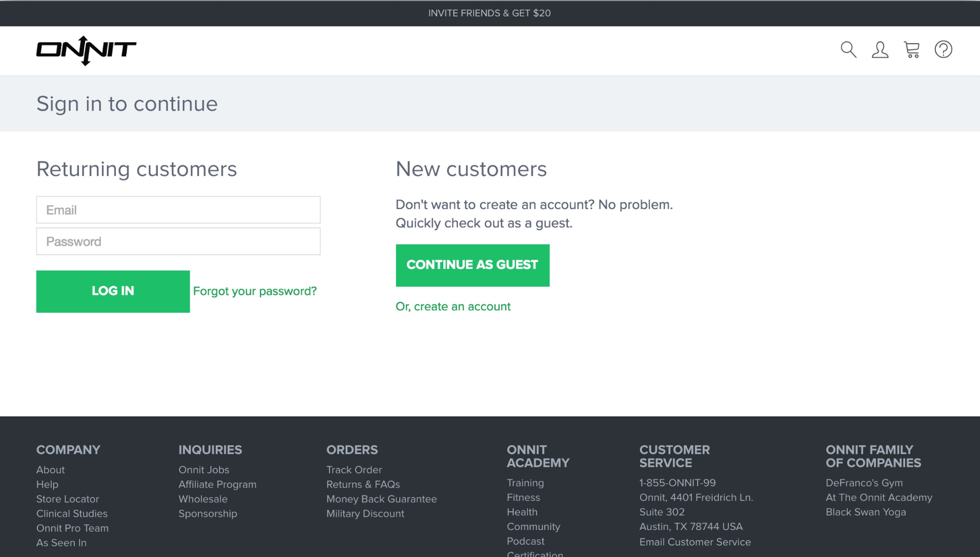The width and height of the screenshot is (980, 557).
Task: Click the CUSTOMER SERVICE footer heading
Action: pos(675,456)
